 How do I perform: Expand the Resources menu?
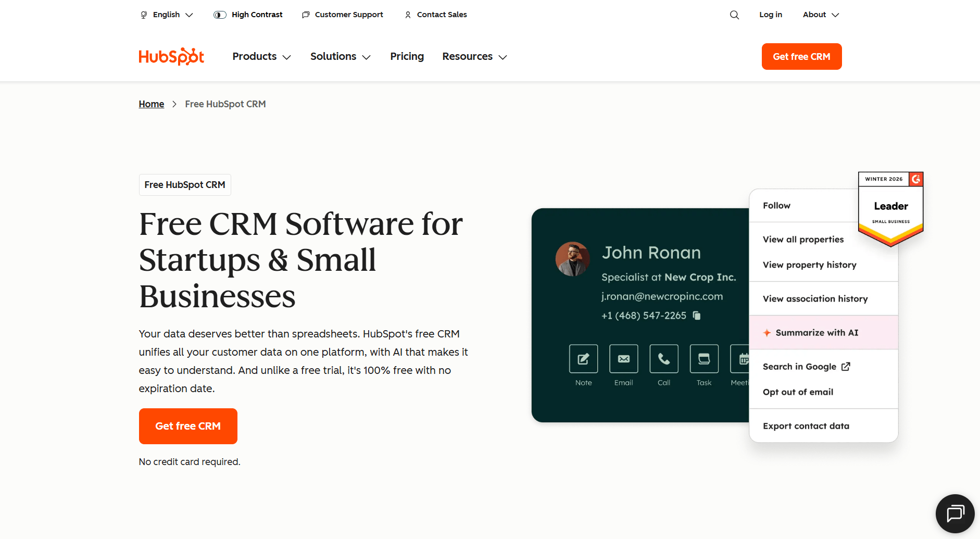click(474, 56)
